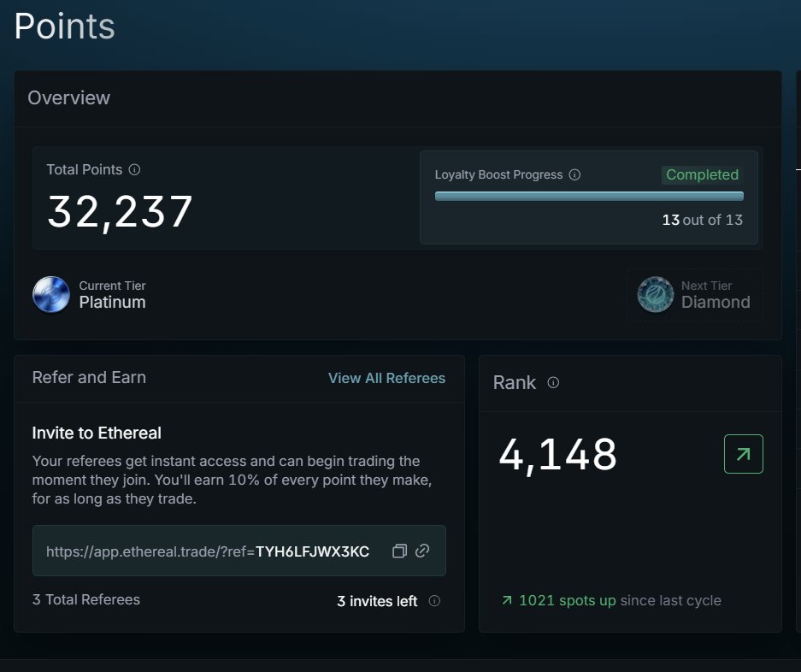Click the 13 out of 13 progress text

[703, 220]
